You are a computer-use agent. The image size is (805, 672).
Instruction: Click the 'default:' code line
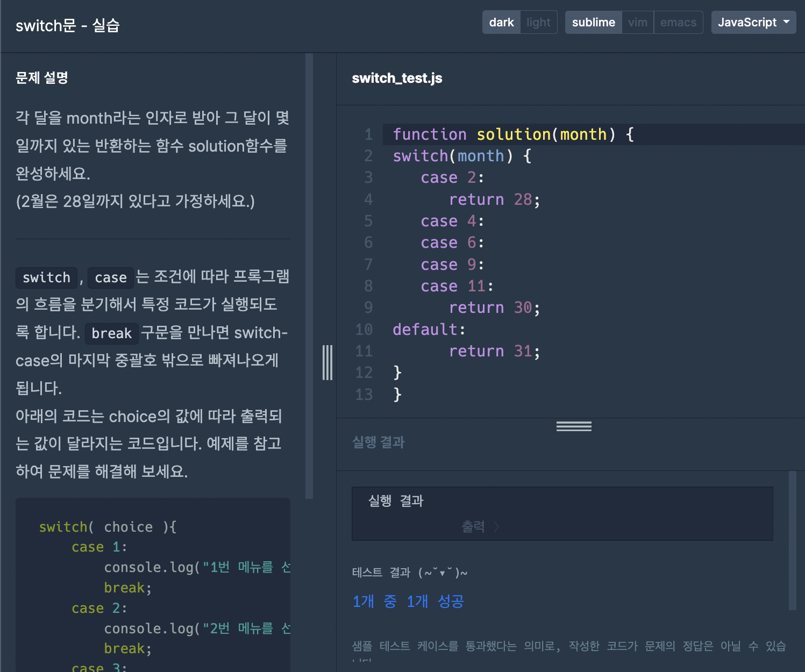point(429,329)
